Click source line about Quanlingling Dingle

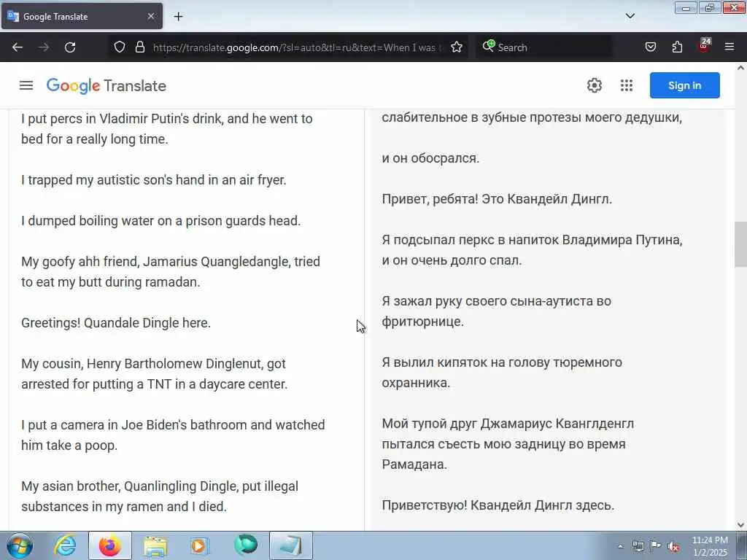(x=160, y=496)
